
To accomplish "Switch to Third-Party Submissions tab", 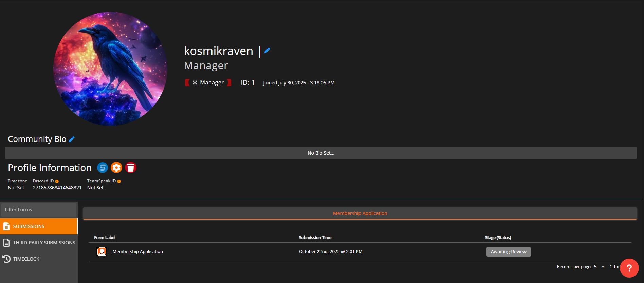I will (39, 243).
